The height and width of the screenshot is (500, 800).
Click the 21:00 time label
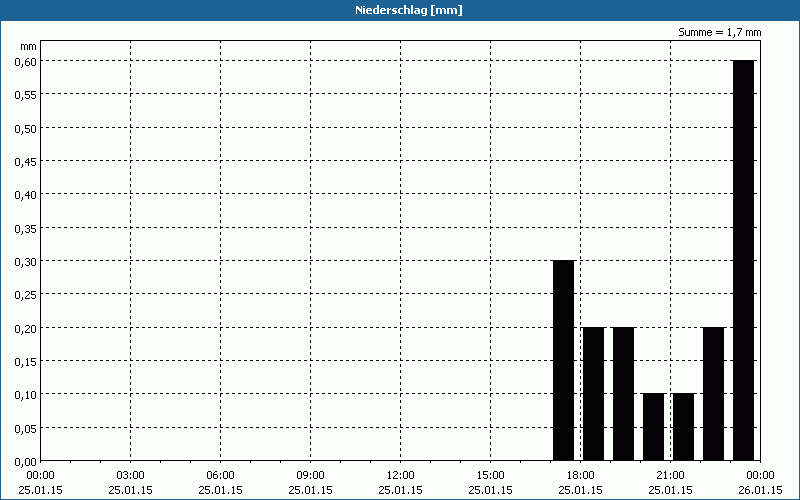(670, 475)
